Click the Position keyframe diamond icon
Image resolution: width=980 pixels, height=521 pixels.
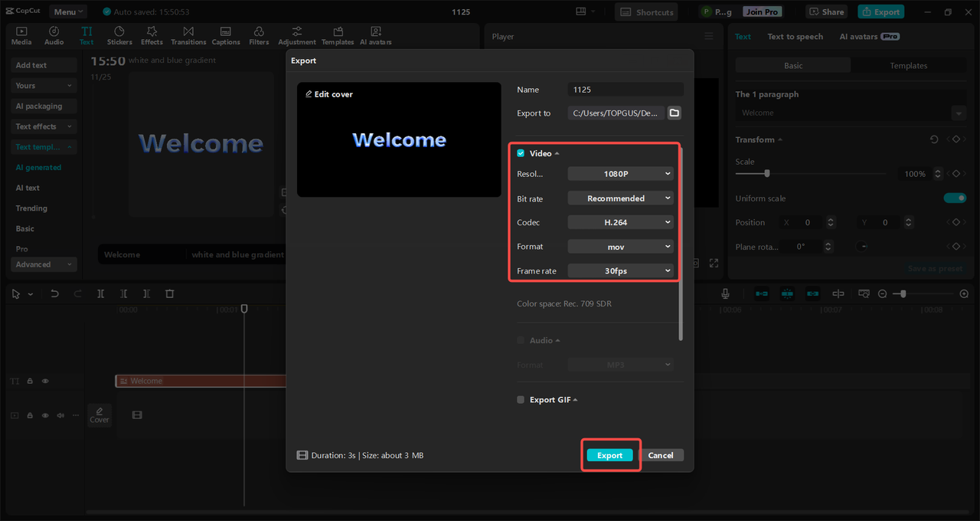(x=955, y=222)
